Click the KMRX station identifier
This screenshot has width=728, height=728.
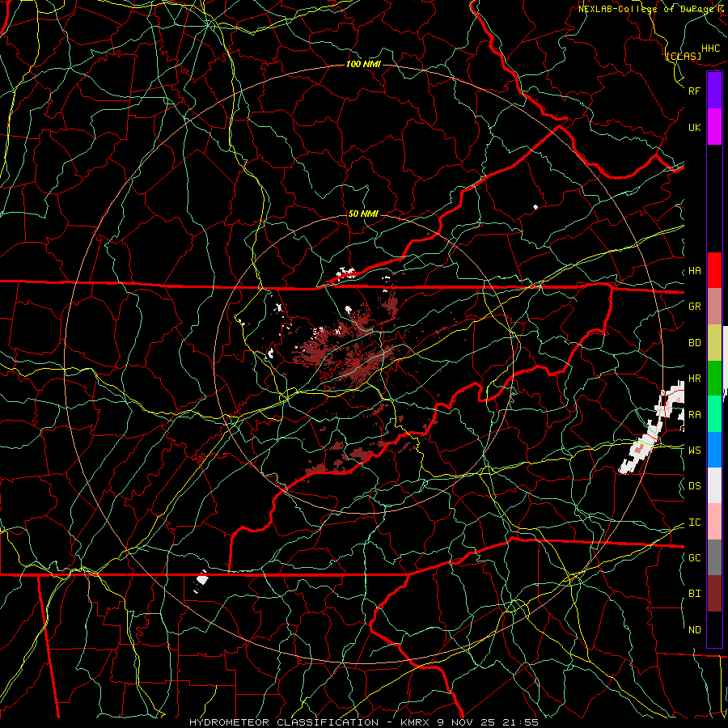pyautogui.click(x=417, y=722)
